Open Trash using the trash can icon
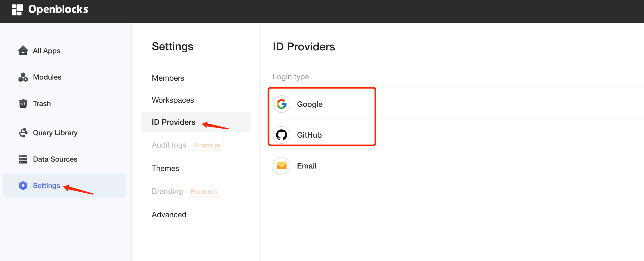The height and width of the screenshot is (261, 644). click(23, 103)
